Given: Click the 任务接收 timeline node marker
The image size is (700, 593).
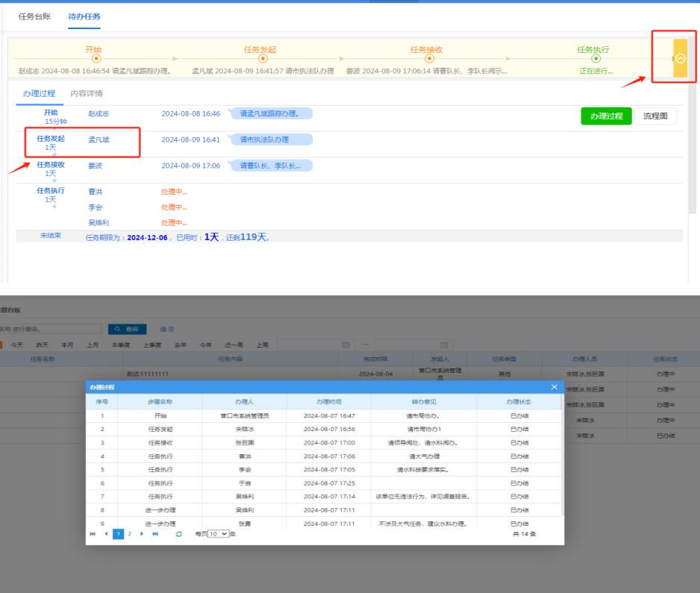Looking at the screenshot, I should (x=428, y=58).
